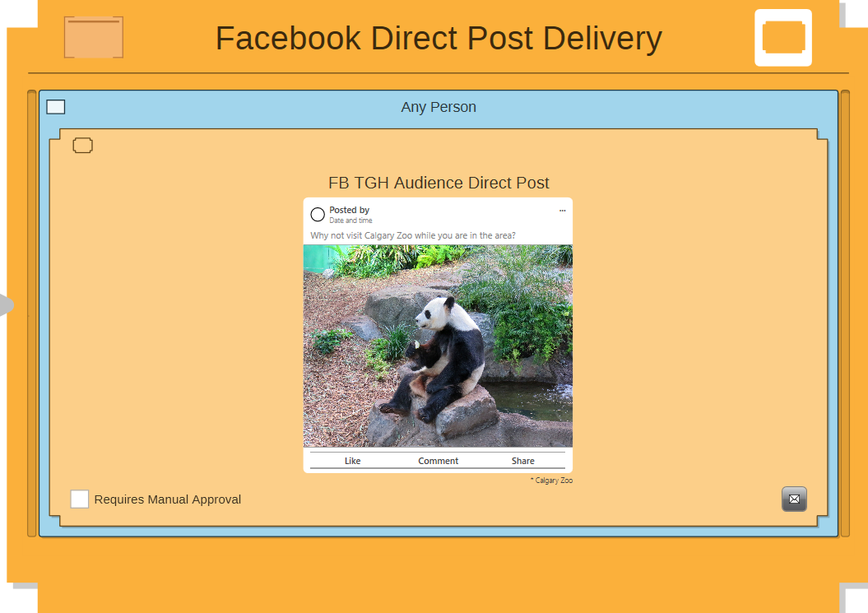Click the envelope email icon button
This screenshot has width=868, height=613.
(x=794, y=499)
